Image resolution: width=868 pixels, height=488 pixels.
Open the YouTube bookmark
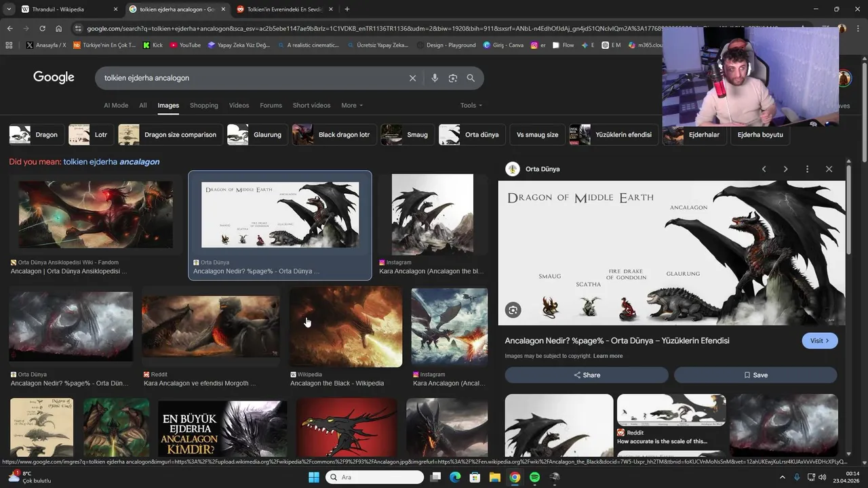click(185, 45)
